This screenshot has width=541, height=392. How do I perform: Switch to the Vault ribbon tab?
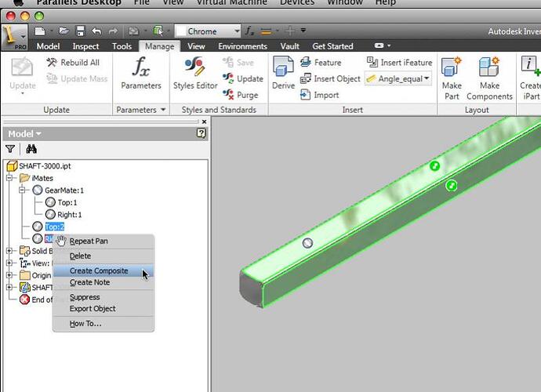(290, 46)
